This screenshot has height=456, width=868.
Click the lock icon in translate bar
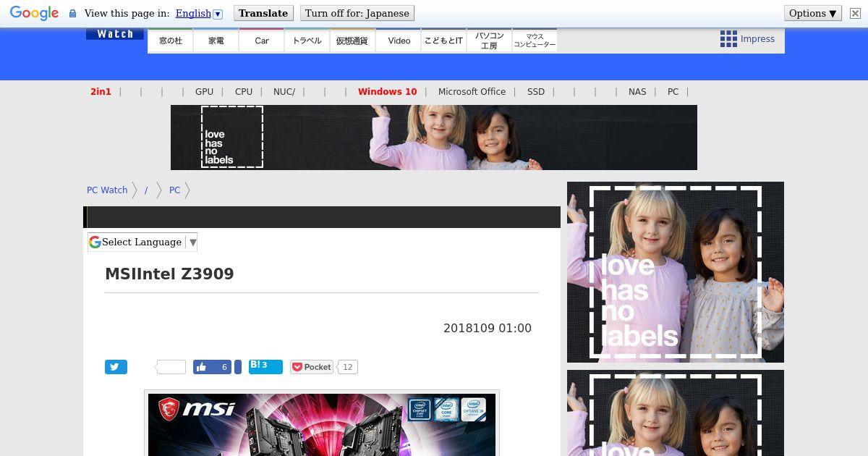coord(72,13)
